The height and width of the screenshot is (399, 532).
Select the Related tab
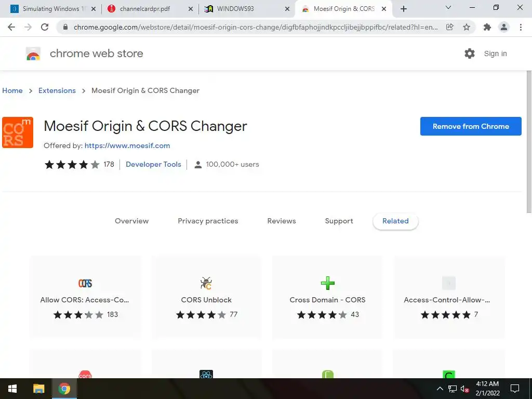(x=395, y=221)
